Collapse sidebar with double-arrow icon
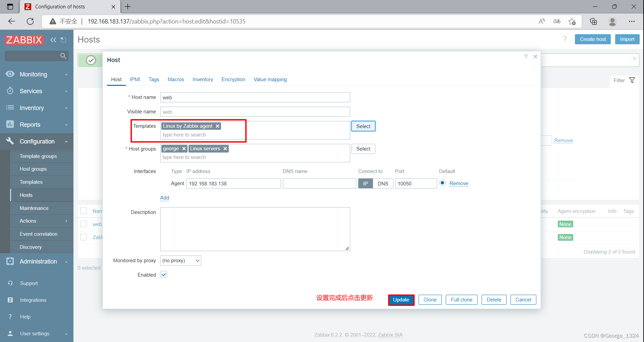This screenshot has width=644, height=342. coord(53,40)
